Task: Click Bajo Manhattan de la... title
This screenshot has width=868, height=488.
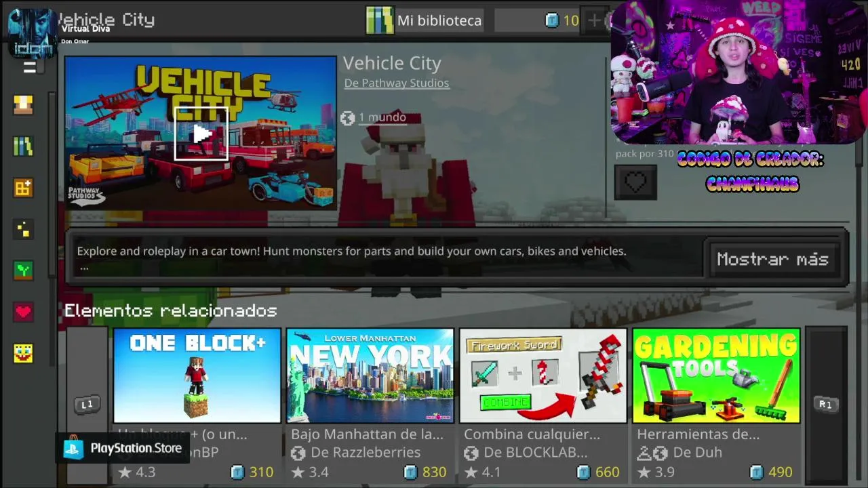Action: 367,434
